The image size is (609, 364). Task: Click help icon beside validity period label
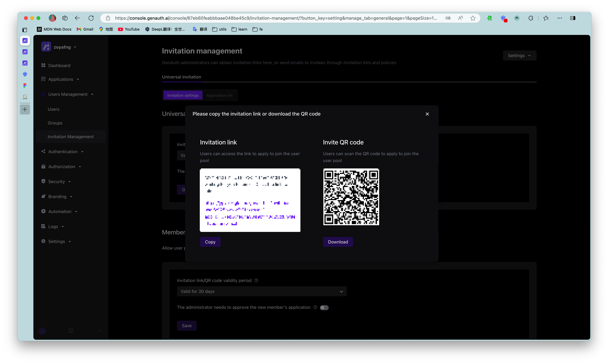point(256,280)
